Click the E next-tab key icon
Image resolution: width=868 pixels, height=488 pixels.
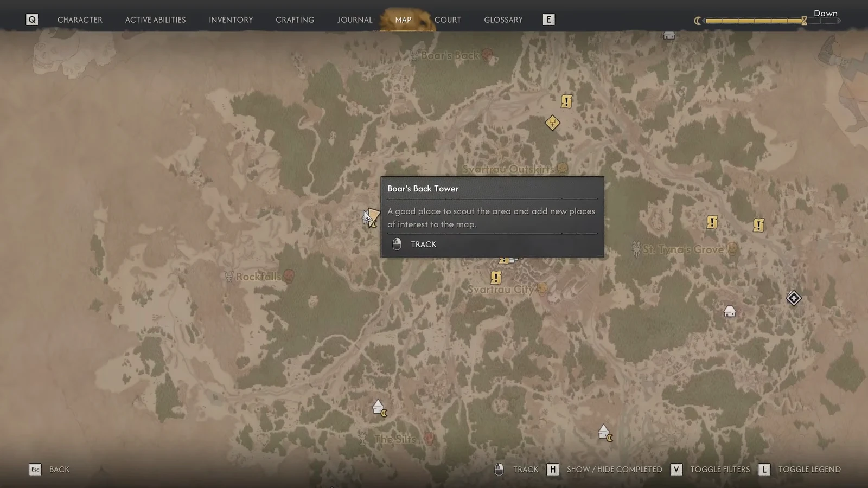(x=548, y=20)
